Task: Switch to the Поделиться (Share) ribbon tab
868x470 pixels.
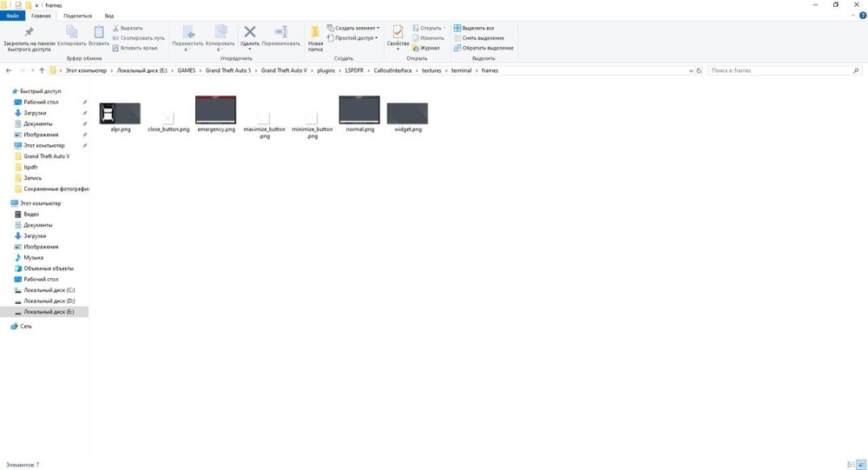Action: click(77, 16)
